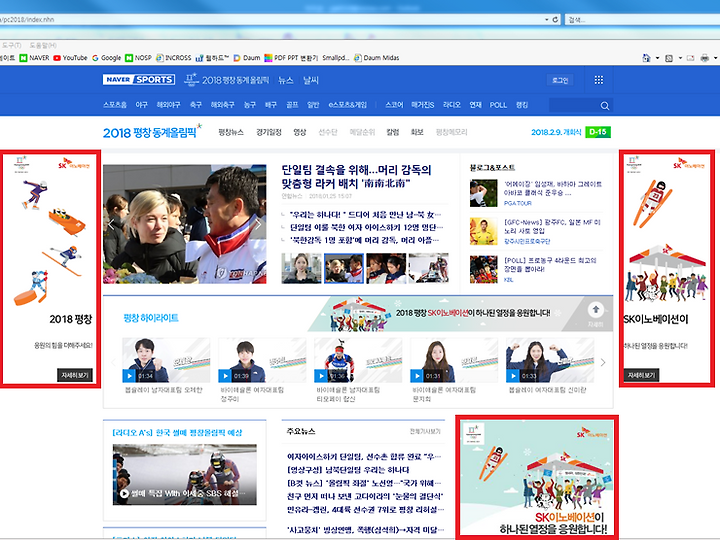Image resolution: width=720 pixels, height=540 pixels.
Task: Open the 경기일정 tab
Action: pyautogui.click(x=269, y=132)
